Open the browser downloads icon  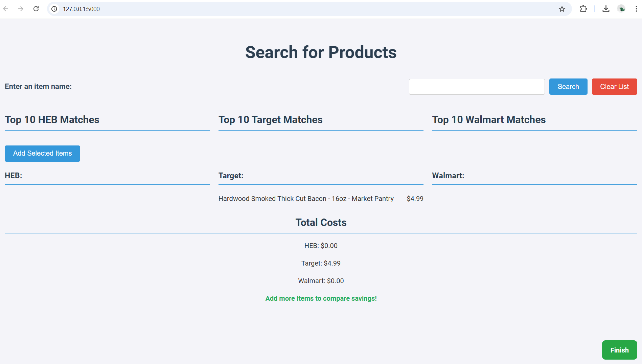point(606,9)
